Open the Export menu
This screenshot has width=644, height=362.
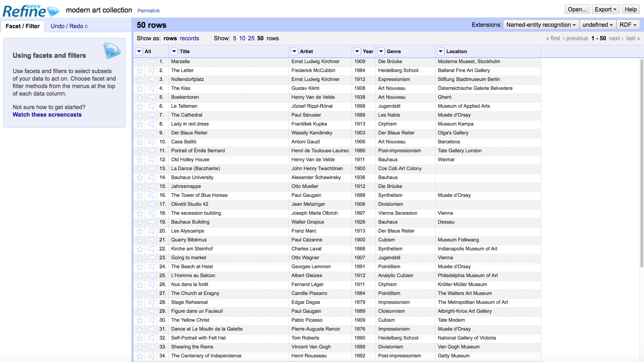(x=605, y=9)
